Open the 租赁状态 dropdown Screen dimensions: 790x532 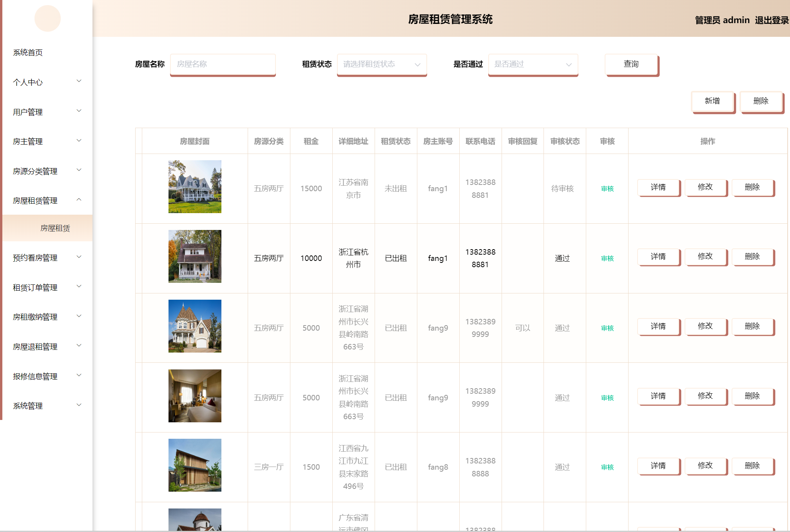(x=381, y=64)
